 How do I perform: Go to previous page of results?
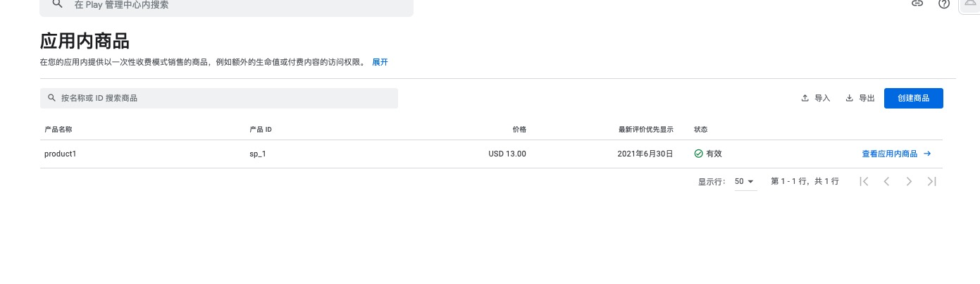click(886, 181)
